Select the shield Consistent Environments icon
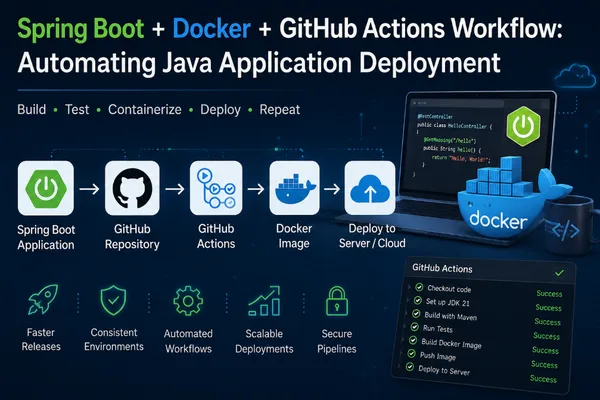 point(113,300)
